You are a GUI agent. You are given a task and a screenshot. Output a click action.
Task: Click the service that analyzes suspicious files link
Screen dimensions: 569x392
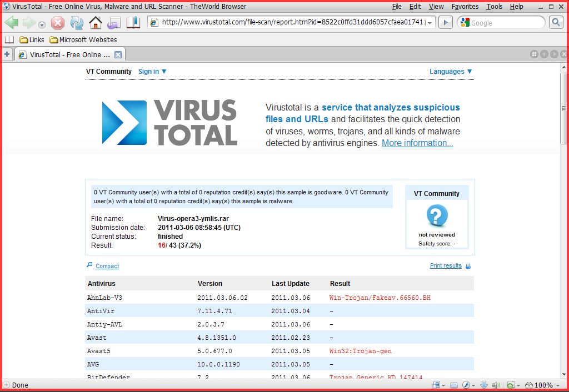click(x=362, y=113)
